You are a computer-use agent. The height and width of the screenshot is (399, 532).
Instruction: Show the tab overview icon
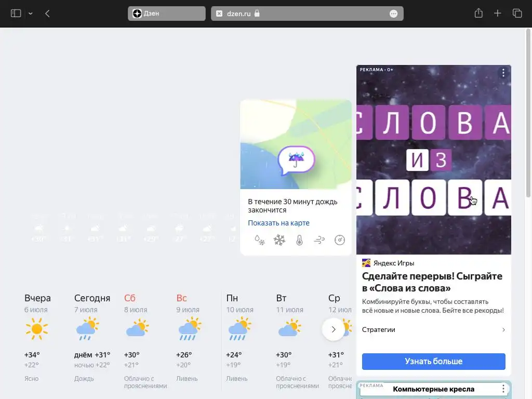[x=517, y=13]
